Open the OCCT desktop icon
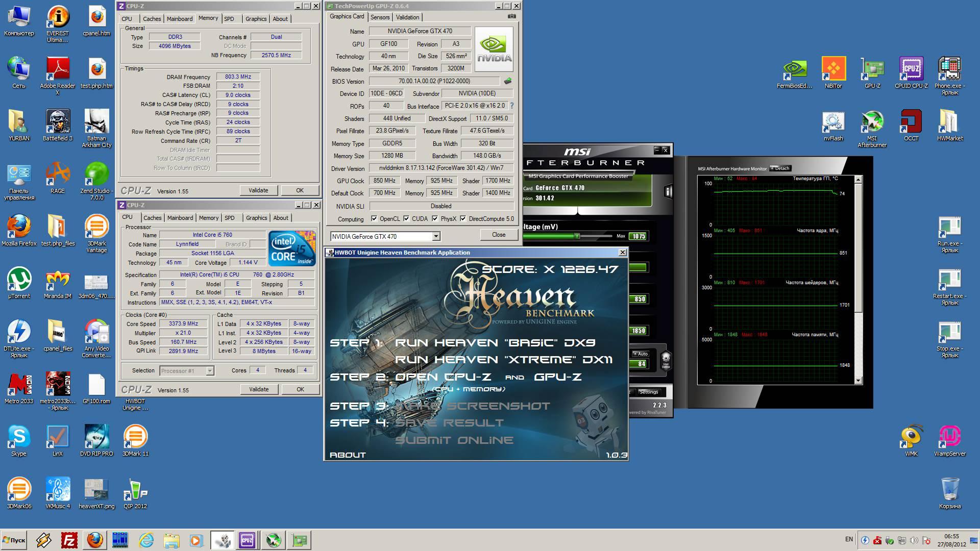 (911, 126)
